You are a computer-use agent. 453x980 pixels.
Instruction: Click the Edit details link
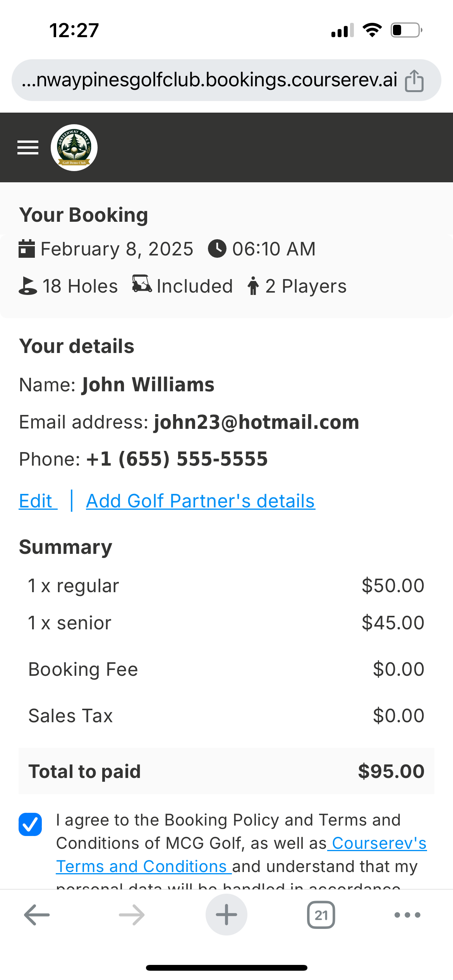click(36, 501)
